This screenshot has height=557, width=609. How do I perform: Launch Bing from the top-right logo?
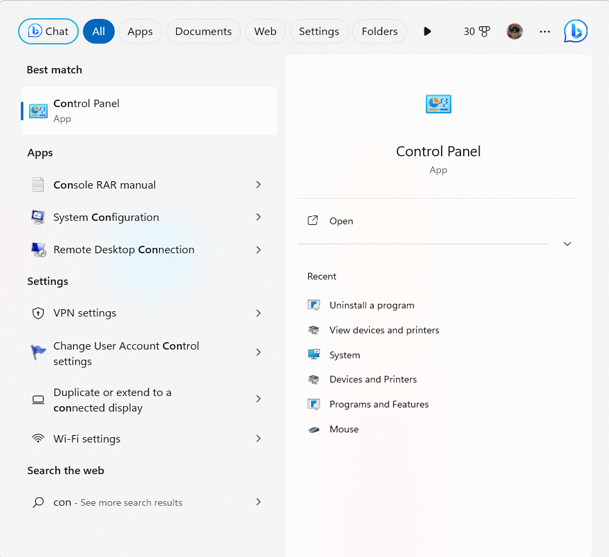[x=576, y=31]
